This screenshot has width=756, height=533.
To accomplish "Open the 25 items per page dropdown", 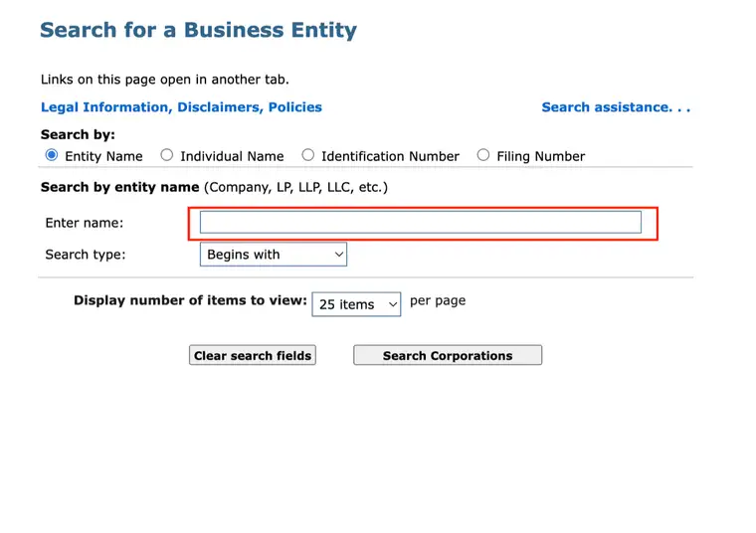I will click(356, 304).
